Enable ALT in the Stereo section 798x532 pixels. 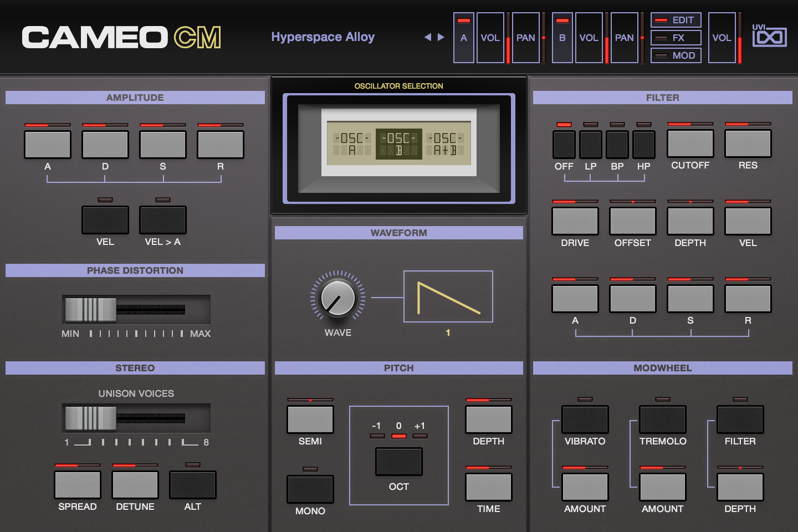(192, 484)
